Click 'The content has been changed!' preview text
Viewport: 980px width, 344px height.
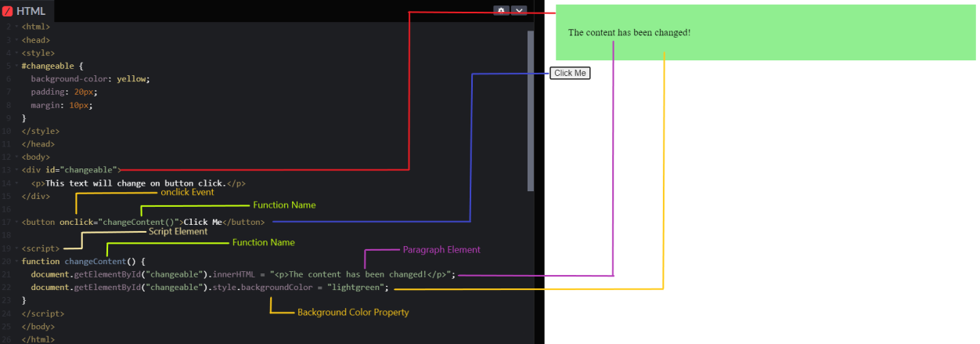coord(629,33)
